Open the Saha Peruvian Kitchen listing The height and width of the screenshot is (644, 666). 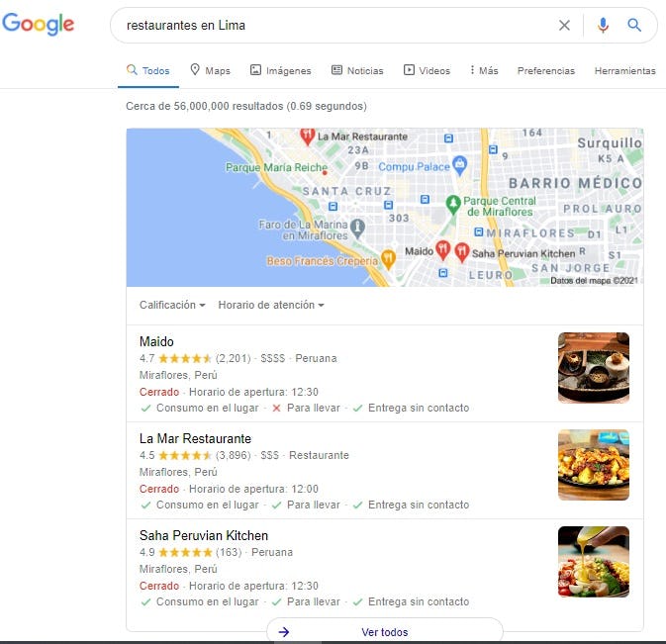point(204,536)
